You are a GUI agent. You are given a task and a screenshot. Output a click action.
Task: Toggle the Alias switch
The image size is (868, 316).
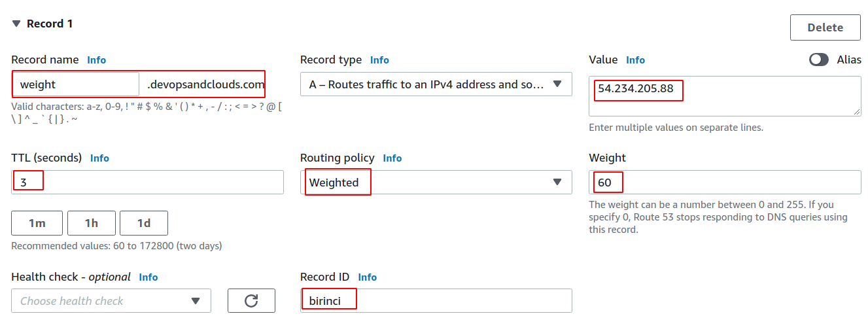[819, 60]
